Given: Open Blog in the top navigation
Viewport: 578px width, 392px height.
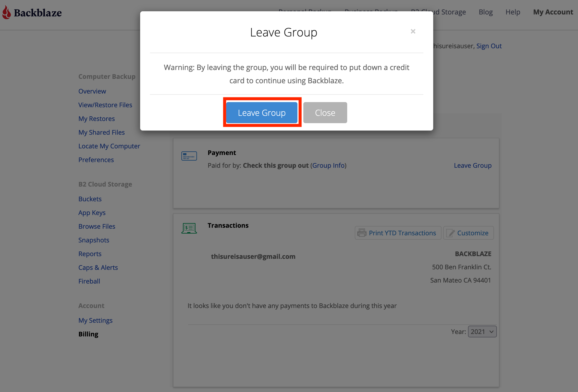Looking at the screenshot, I should coord(485,12).
